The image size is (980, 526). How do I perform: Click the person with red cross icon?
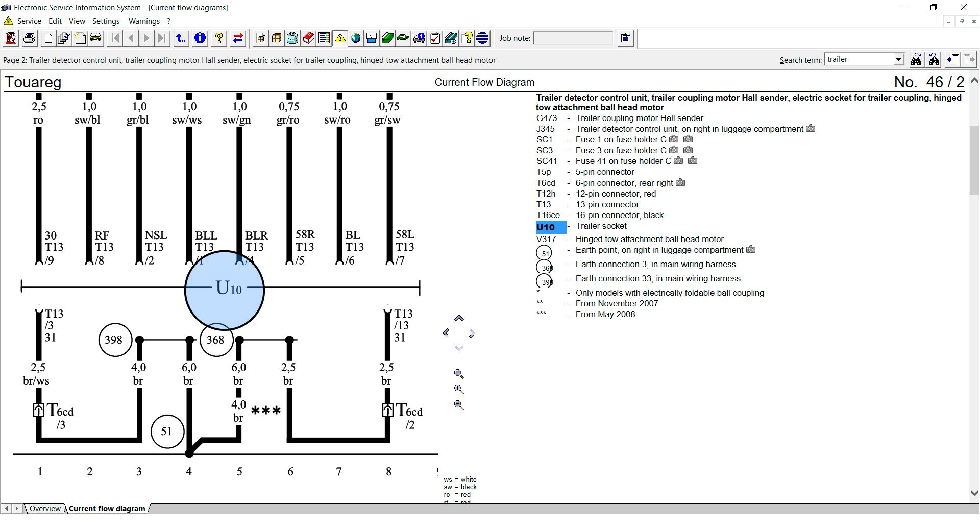(x=11, y=38)
